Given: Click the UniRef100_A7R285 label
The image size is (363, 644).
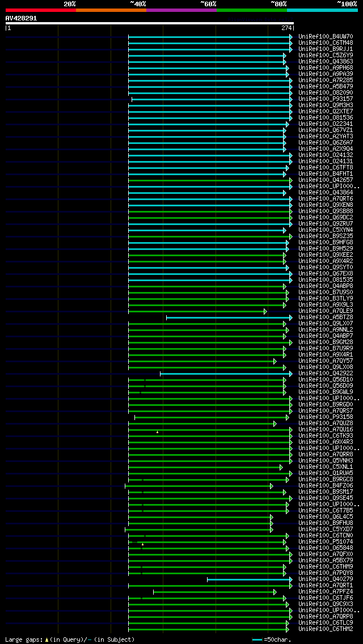Looking at the screenshot, I should (326, 80).
